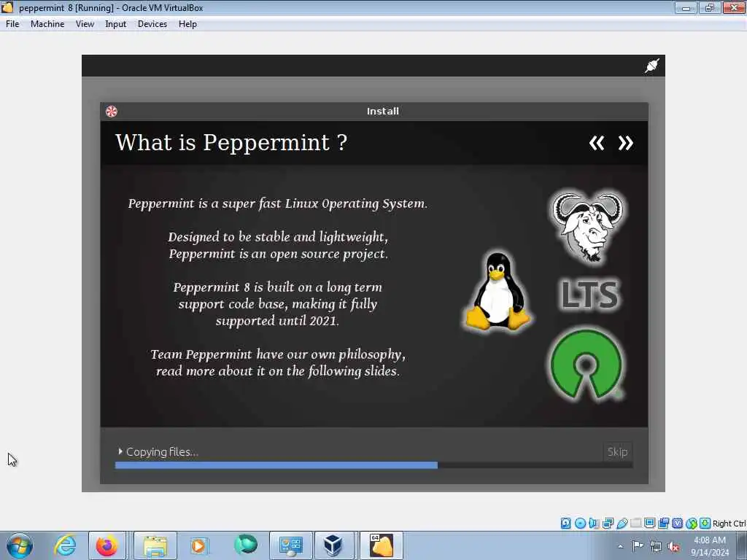Expand the Copying files details triangle
The height and width of the screenshot is (560, 747).
tap(120, 451)
